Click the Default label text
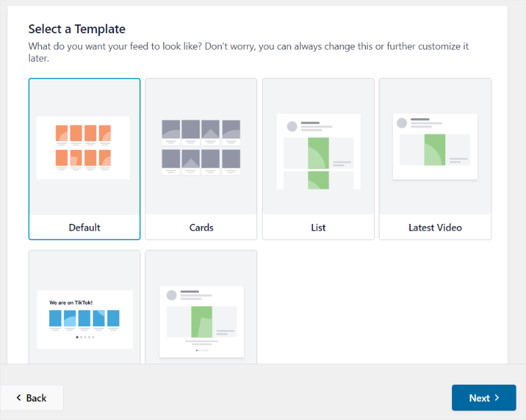This screenshot has height=420, width=526. tap(85, 227)
